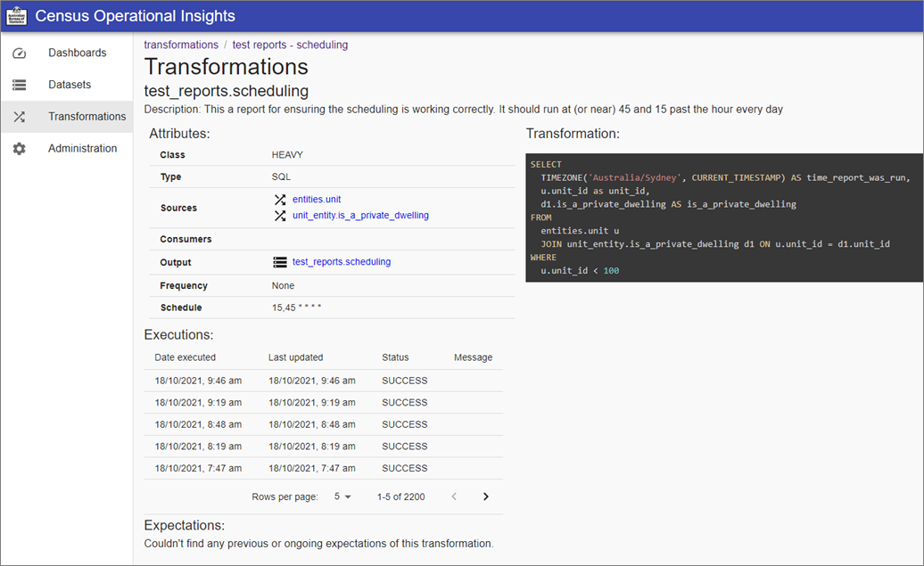Click the Expectations section heading

coord(185,525)
